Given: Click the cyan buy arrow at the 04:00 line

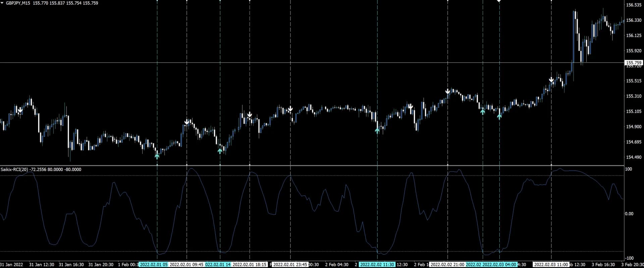Looking at the screenshot, I should 499,116.
